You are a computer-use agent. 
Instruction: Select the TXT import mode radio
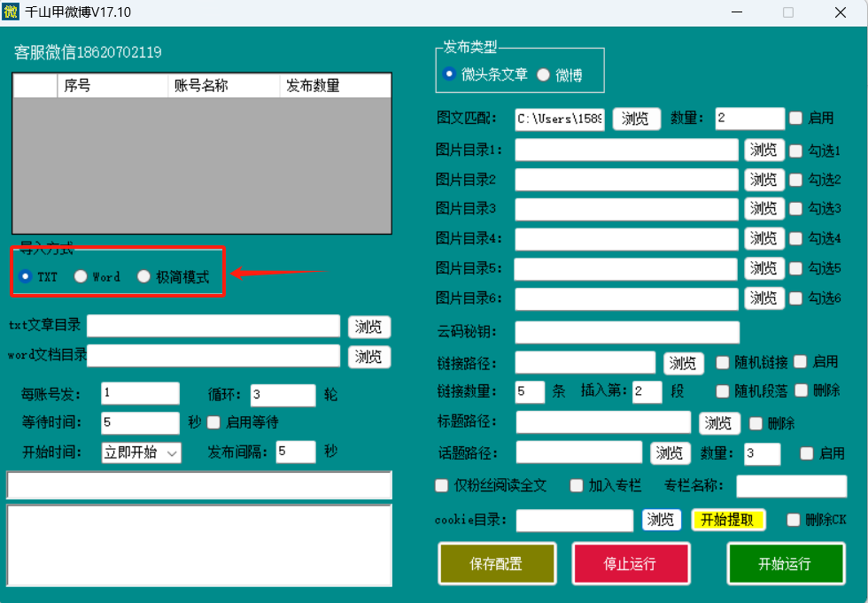[25, 276]
